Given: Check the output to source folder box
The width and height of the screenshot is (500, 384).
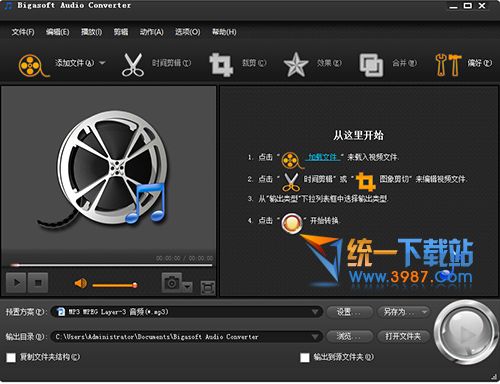Looking at the screenshot, I should tap(305, 358).
